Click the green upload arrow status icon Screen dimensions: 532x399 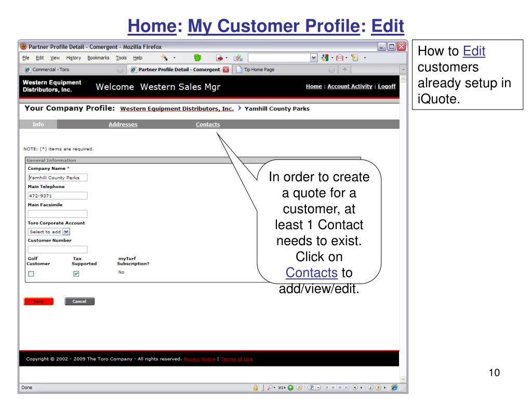[x=290, y=388]
